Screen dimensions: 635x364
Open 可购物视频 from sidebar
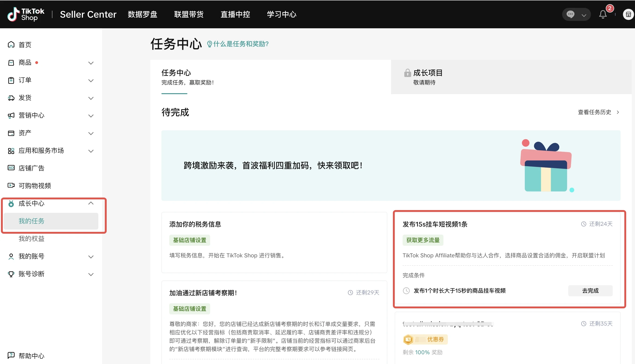pos(35,185)
